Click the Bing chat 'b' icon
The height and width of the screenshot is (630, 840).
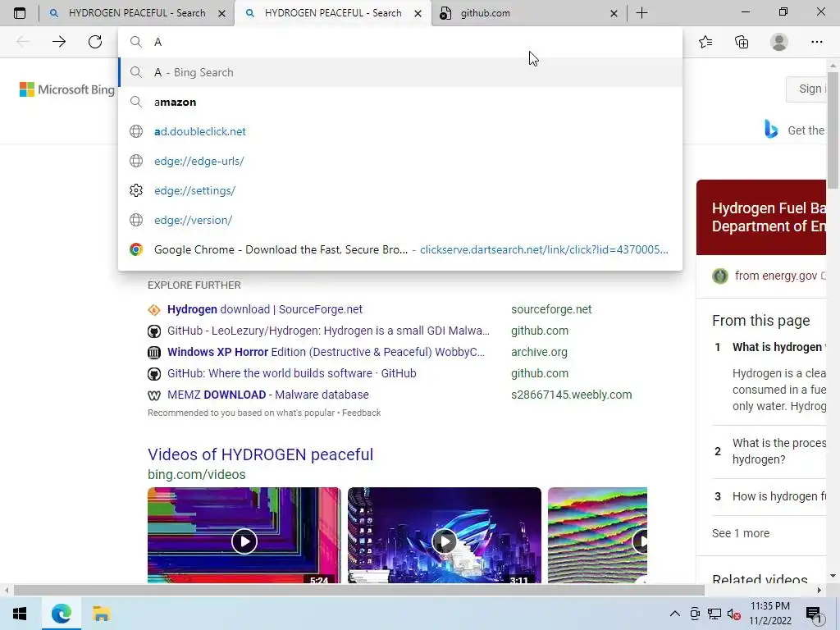tap(771, 130)
